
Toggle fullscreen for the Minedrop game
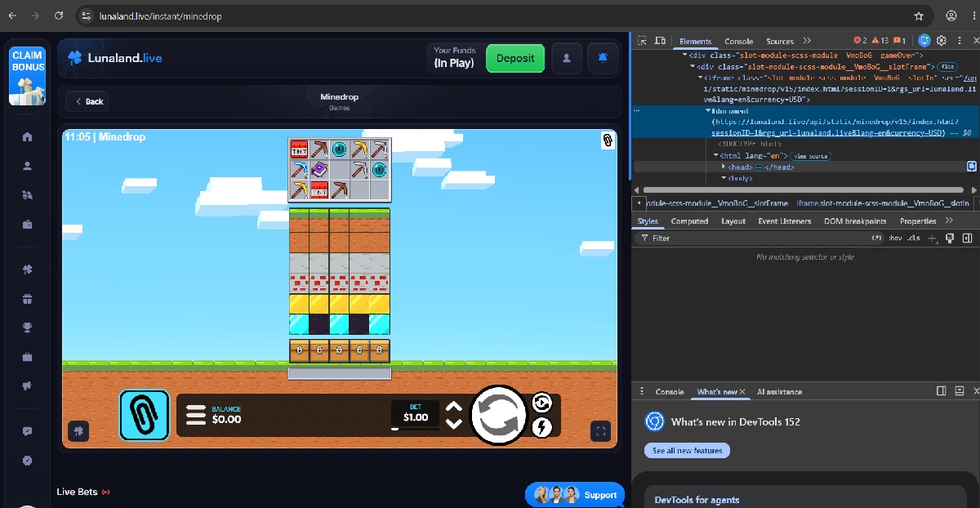click(x=601, y=430)
